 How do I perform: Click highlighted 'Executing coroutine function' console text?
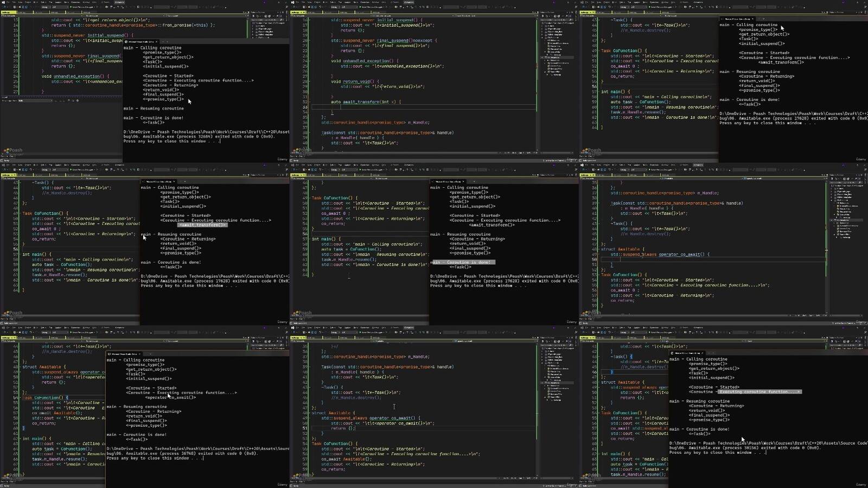(759, 391)
